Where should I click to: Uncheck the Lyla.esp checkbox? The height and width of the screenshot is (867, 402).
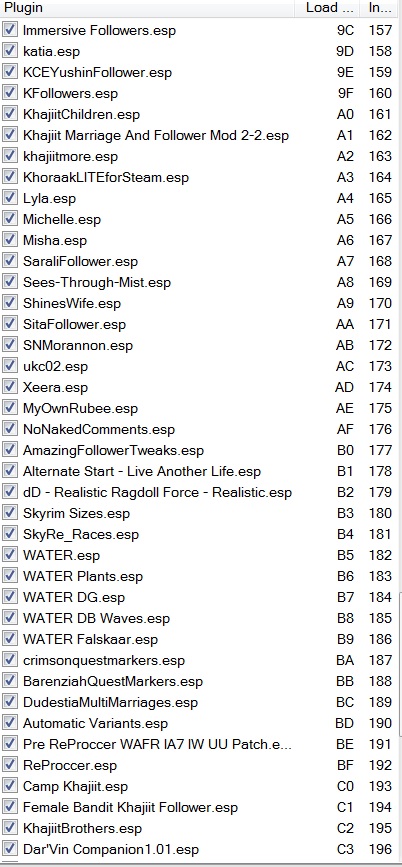pos(10,197)
